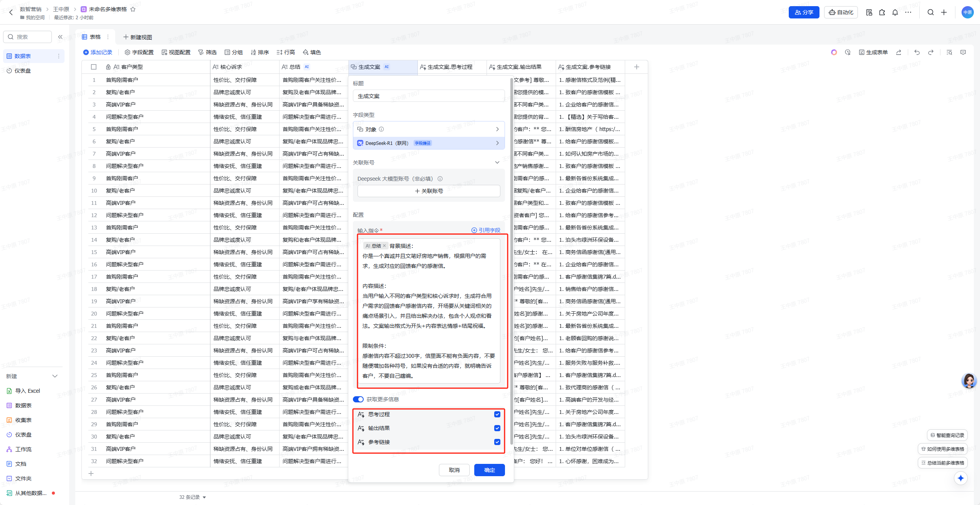
Task: Click the undo arrow icon
Action: tap(917, 52)
